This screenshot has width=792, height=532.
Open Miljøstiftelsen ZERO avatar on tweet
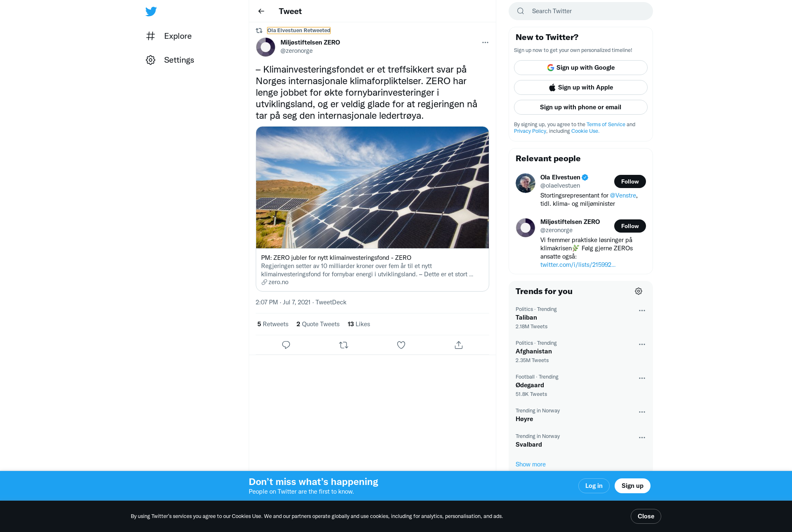[266, 47]
